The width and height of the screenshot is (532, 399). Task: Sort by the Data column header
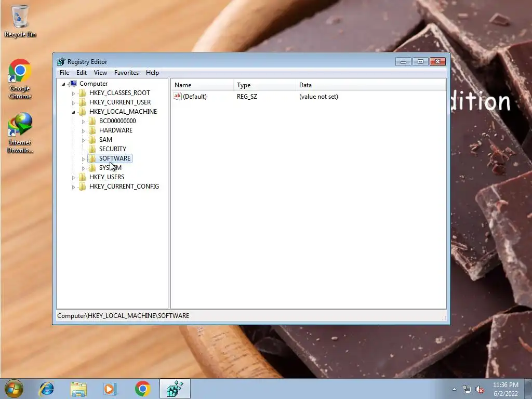click(370, 85)
